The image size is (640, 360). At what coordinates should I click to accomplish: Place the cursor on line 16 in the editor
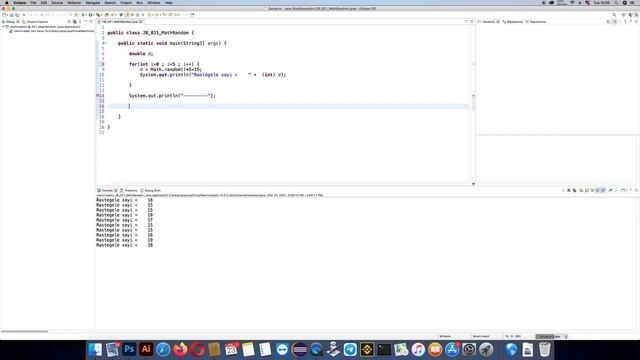coord(288,106)
